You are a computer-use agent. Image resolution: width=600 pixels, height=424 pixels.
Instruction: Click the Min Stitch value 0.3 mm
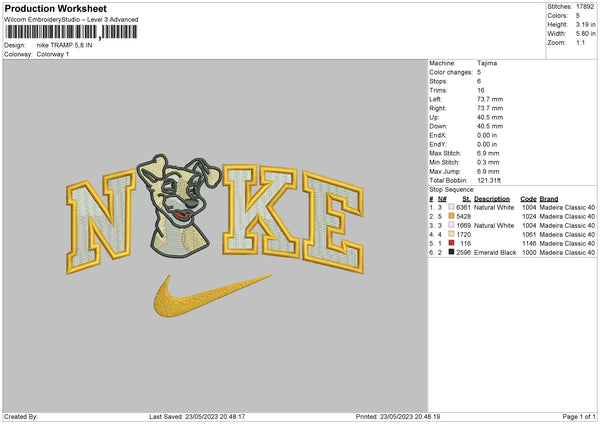(488, 162)
